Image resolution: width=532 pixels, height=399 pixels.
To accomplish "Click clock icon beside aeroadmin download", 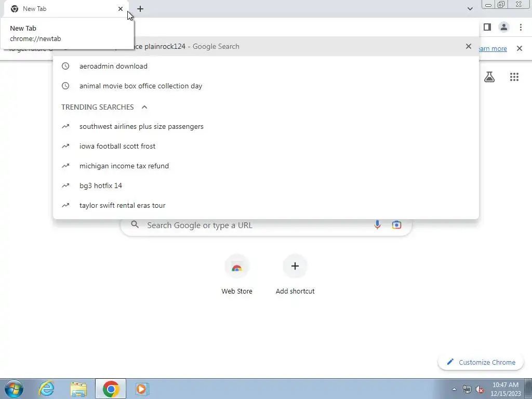I will 65,66.
